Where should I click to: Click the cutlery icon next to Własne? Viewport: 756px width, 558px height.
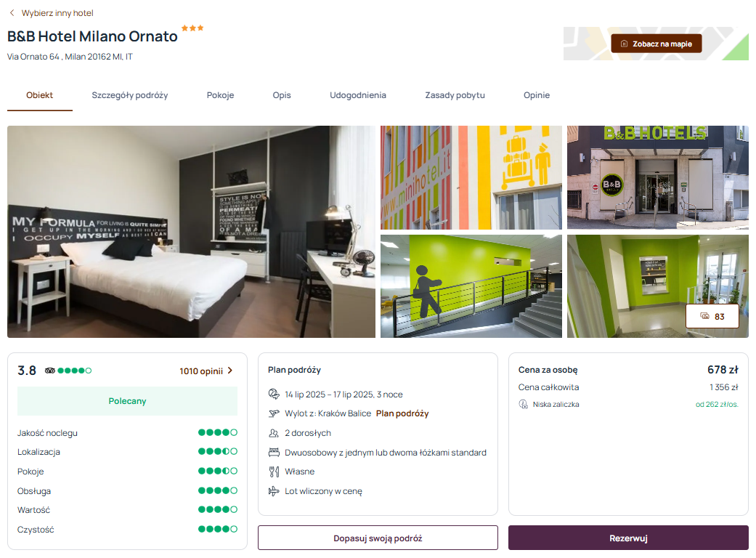pos(274,472)
